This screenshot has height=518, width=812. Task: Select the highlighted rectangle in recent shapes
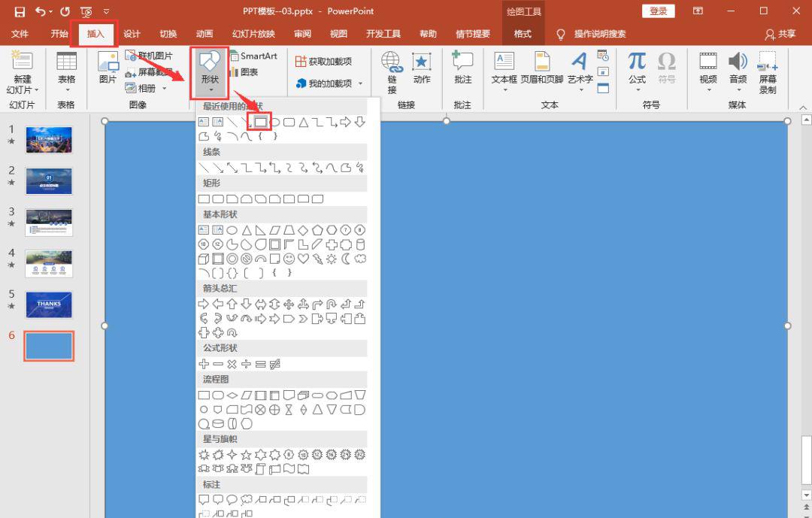point(260,122)
